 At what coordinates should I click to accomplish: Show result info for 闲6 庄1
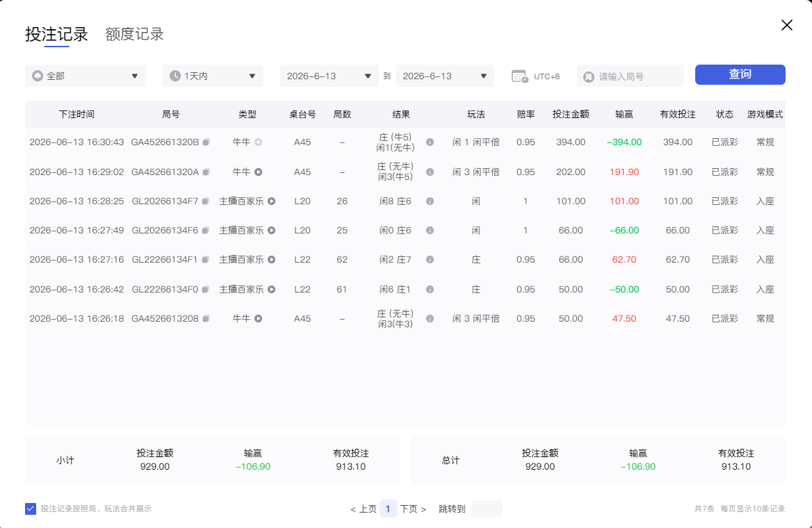(430, 290)
